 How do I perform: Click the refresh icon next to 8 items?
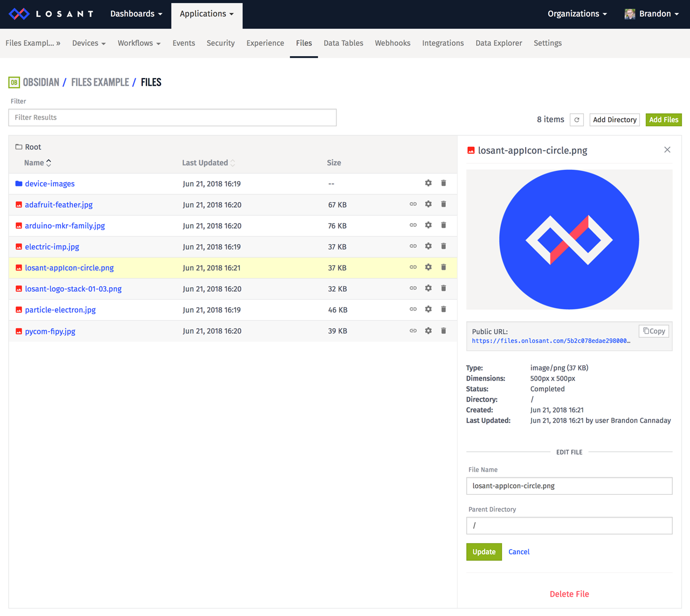577,120
